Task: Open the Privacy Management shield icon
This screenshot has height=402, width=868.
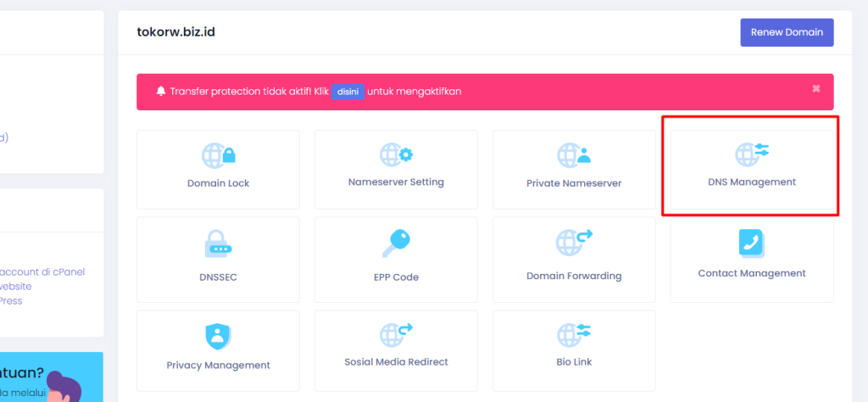Action: [218, 336]
